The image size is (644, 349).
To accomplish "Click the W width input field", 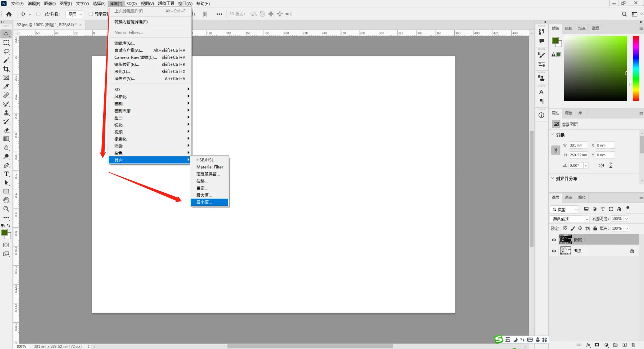I will click(x=578, y=145).
